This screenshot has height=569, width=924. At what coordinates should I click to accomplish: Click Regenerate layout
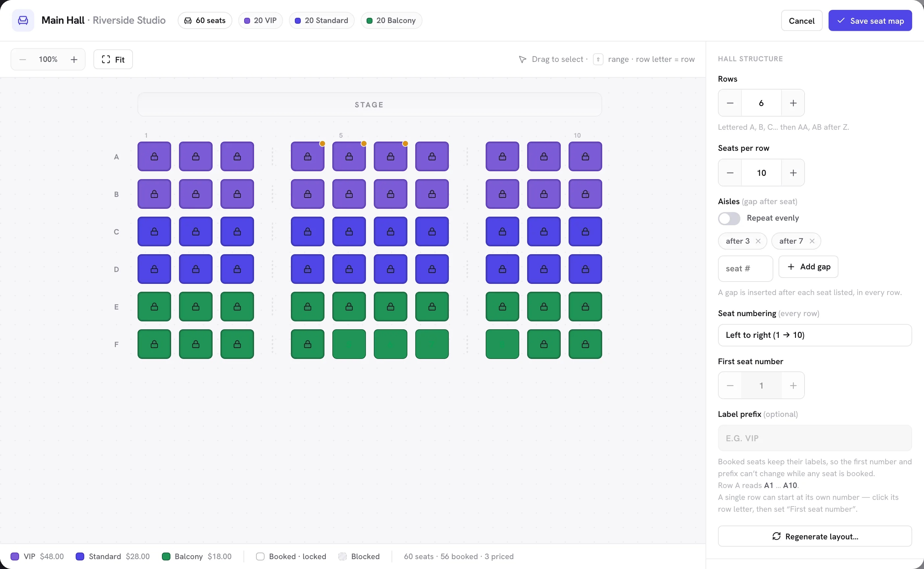tap(814, 536)
